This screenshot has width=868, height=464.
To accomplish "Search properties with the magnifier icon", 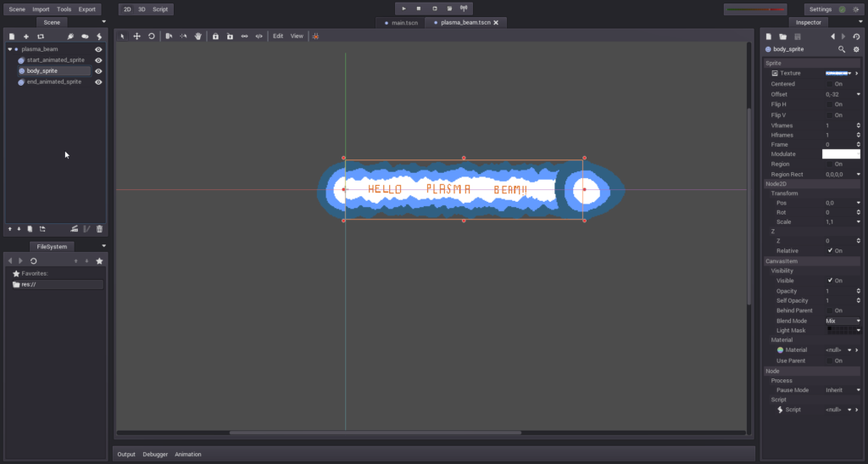I will click(842, 49).
